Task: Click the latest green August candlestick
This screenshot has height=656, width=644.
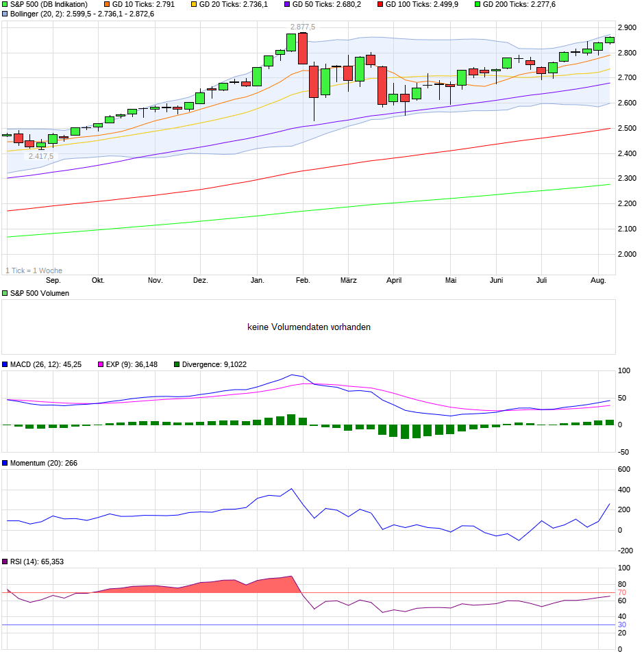Action: (x=610, y=40)
